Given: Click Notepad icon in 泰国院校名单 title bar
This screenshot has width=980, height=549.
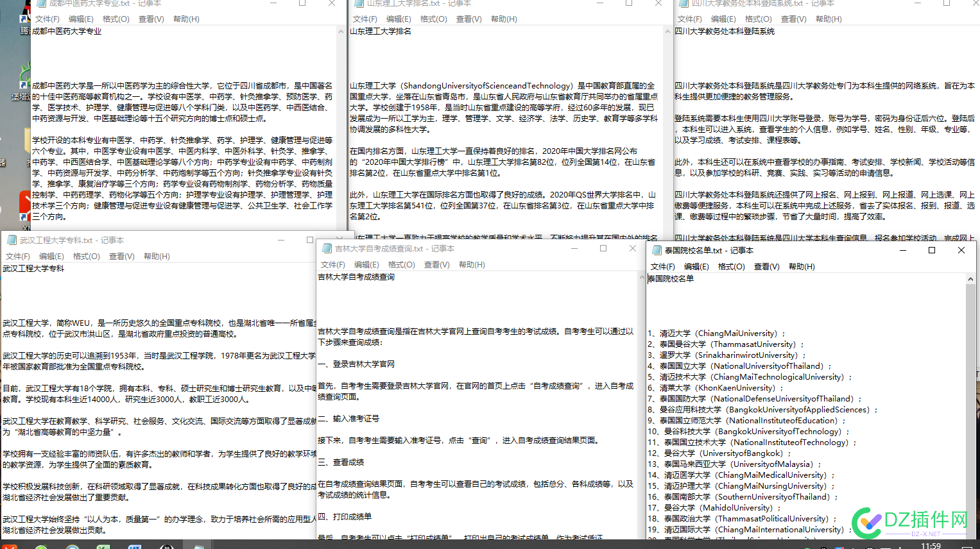Looking at the screenshot, I should tap(657, 250).
